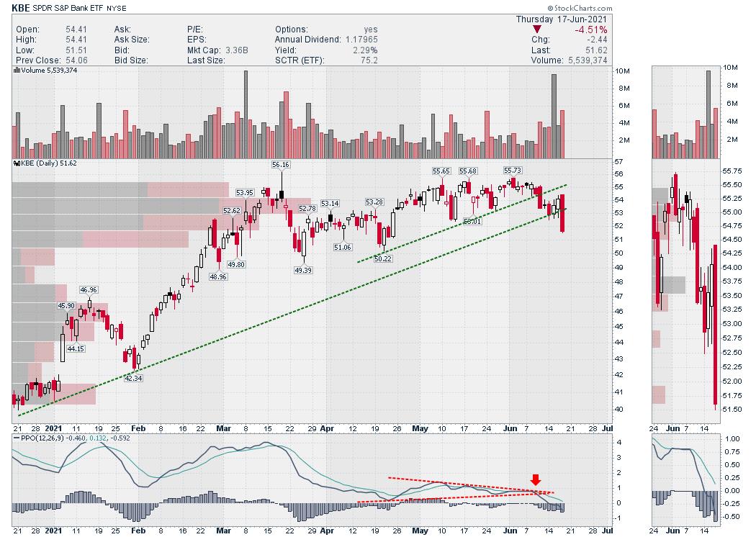Click the 44.15 low price label

pos(76,349)
